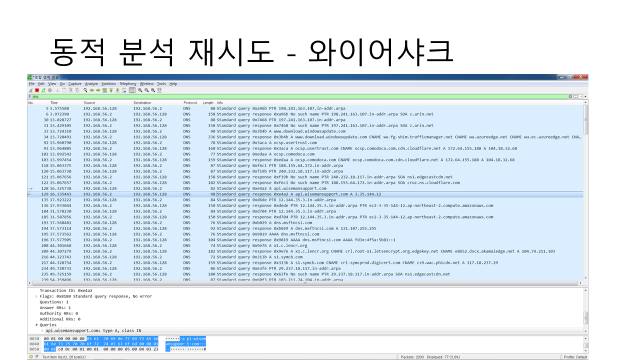Click the Resize columns to fit icon

tap(160, 90)
